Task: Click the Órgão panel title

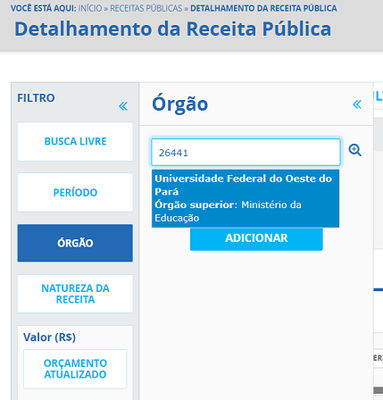Action: coord(180,104)
